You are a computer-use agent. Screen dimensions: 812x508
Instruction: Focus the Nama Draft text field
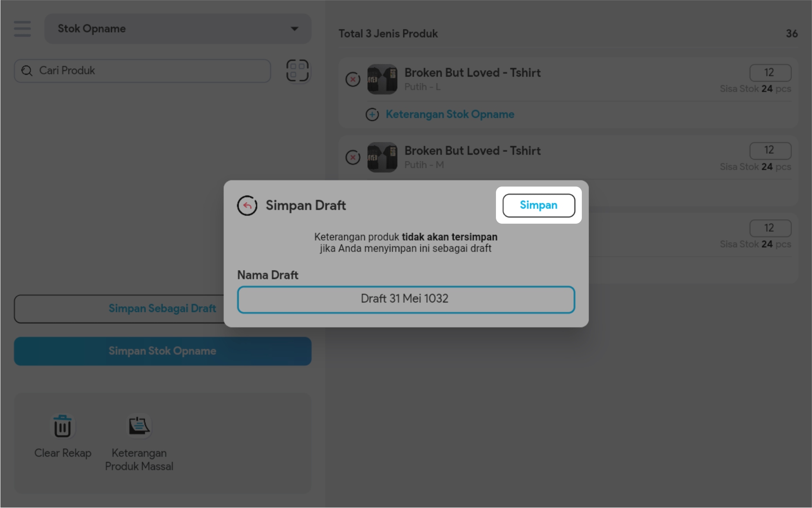click(406, 299)
